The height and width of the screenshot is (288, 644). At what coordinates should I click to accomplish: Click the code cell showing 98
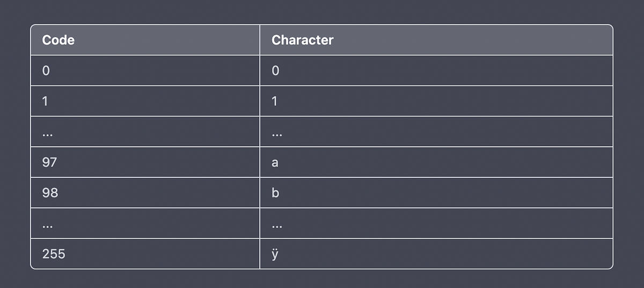coord(49,193)
